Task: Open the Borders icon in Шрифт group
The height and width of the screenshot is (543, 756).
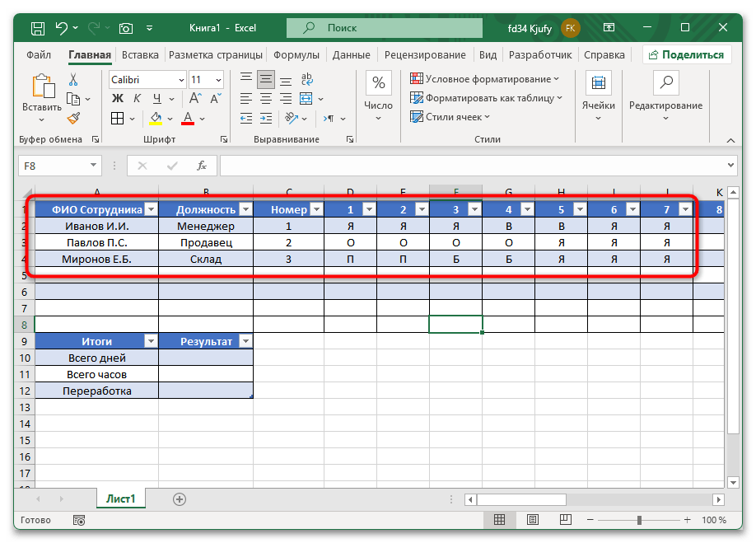Action: pos(118,118)
